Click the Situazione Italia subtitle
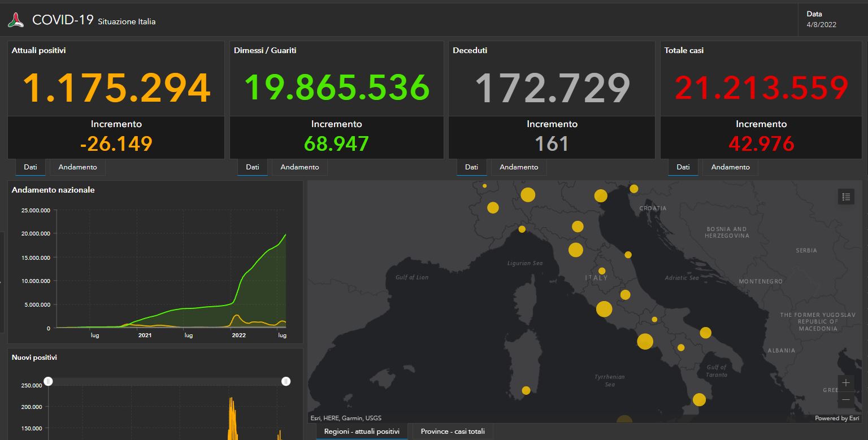Image resolution: width=868 pixels, height=440 pixels. pos(127,21)
